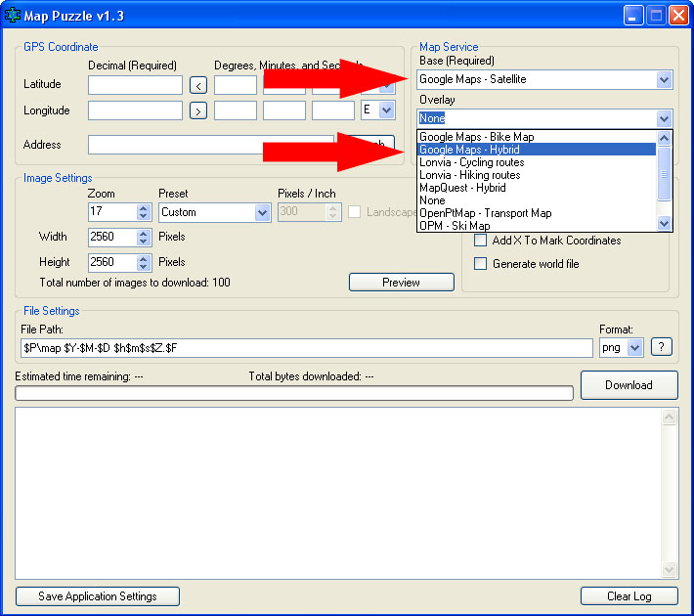Click the Height value field
This screenshot has width=694, height=616.
112,263
